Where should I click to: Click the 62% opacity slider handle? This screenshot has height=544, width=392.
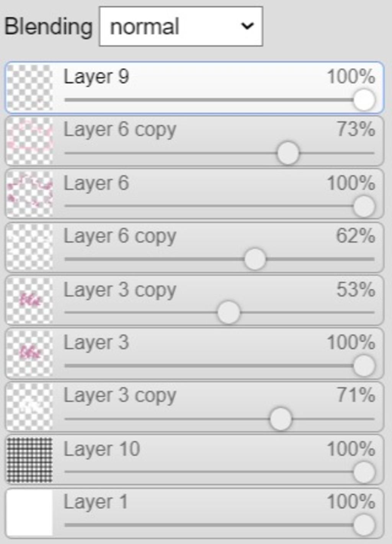tap(255, 259)
